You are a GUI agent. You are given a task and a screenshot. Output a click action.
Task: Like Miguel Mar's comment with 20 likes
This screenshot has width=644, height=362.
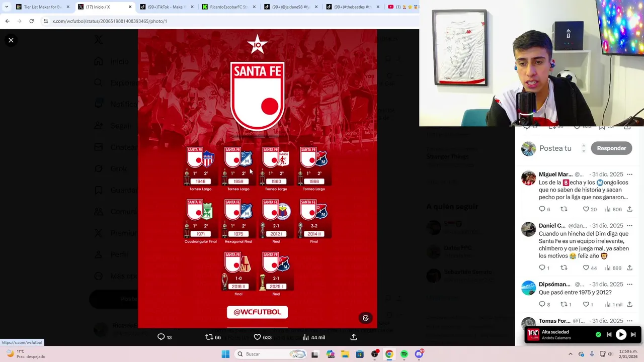(x=589, y=209)
